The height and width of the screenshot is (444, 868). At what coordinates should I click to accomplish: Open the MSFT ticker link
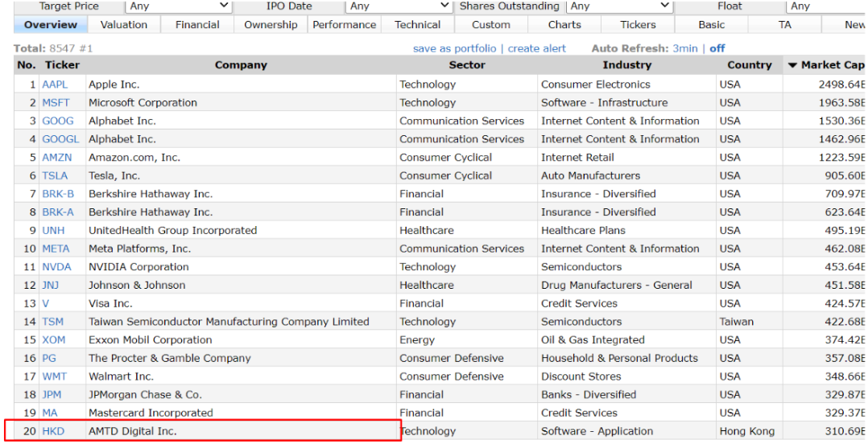(56, 103)
